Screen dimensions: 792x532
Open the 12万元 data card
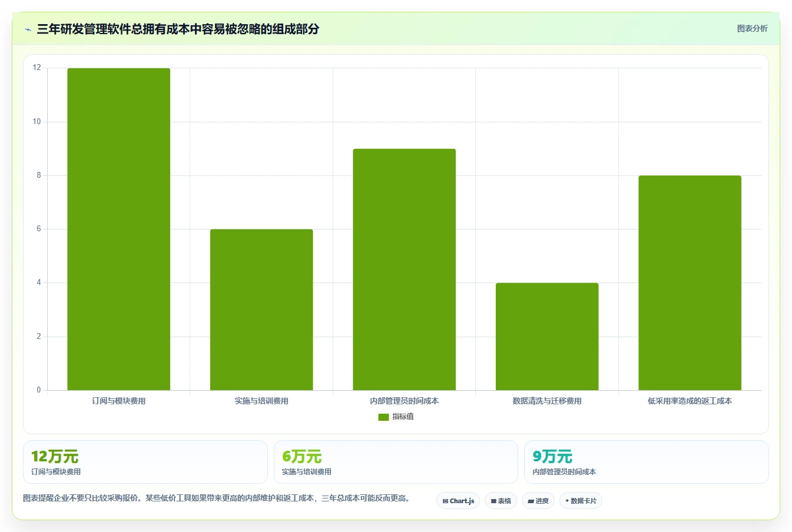pyautogui.click(x=145, y=462)
